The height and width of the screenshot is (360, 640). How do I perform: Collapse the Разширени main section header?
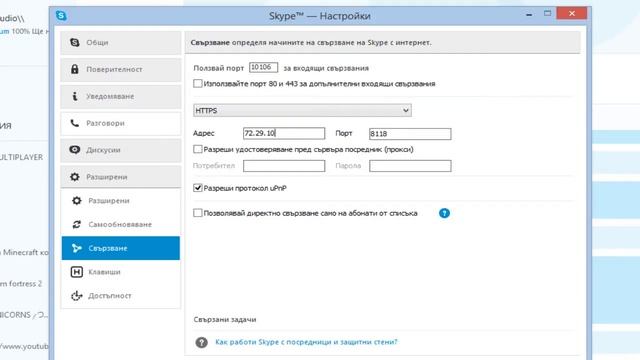121,177
